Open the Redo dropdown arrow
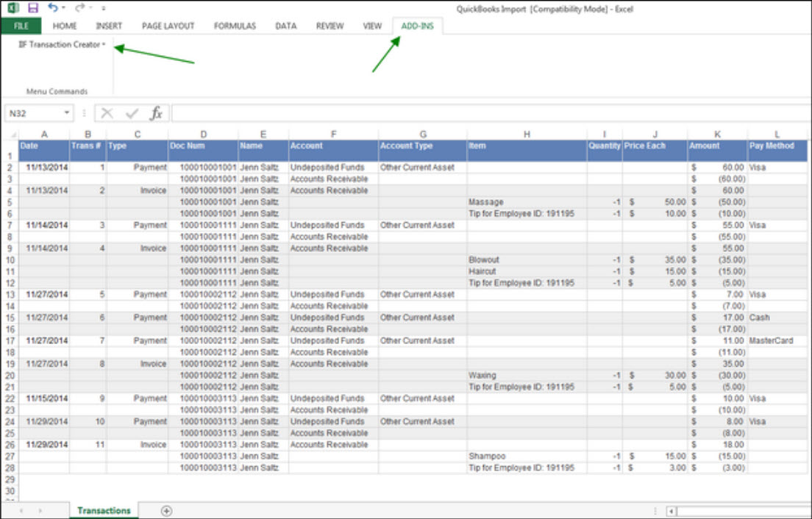 (x=89, y=7)
